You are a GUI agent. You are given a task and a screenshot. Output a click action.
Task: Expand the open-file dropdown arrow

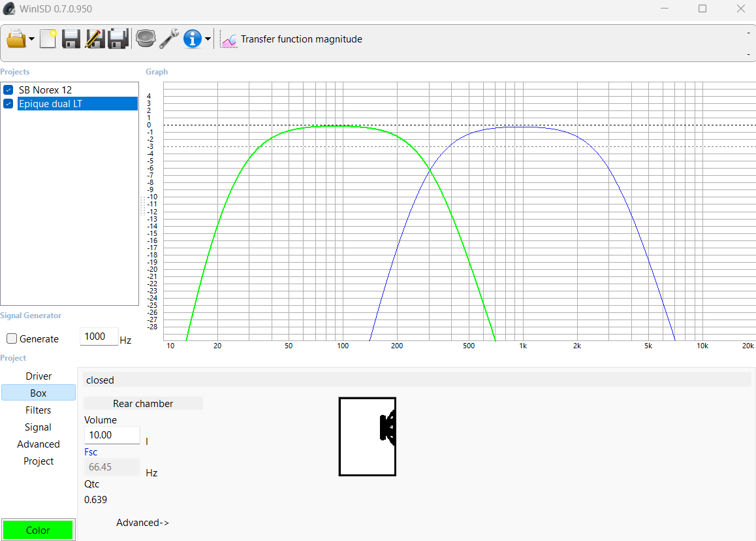(x=32, y=39)
